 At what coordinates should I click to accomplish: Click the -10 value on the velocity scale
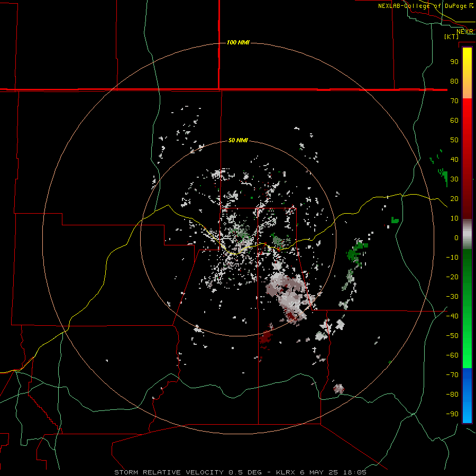click(452, 258)
